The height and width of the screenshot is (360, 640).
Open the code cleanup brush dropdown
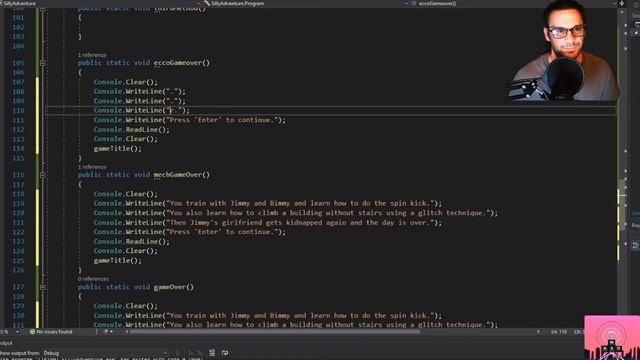coord(108,332)
